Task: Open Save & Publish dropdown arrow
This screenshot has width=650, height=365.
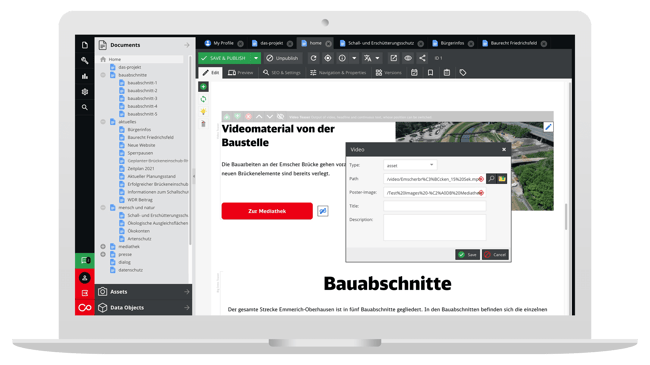Action: (x=256, y=58)
